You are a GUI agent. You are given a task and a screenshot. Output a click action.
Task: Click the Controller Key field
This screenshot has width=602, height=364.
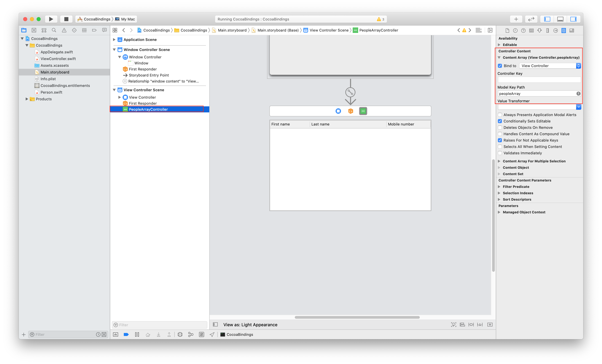coord(540,80)
